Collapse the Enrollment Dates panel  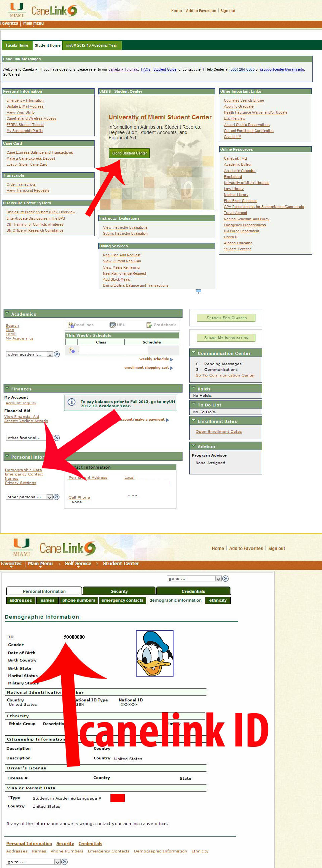click(x=193, y=421)
